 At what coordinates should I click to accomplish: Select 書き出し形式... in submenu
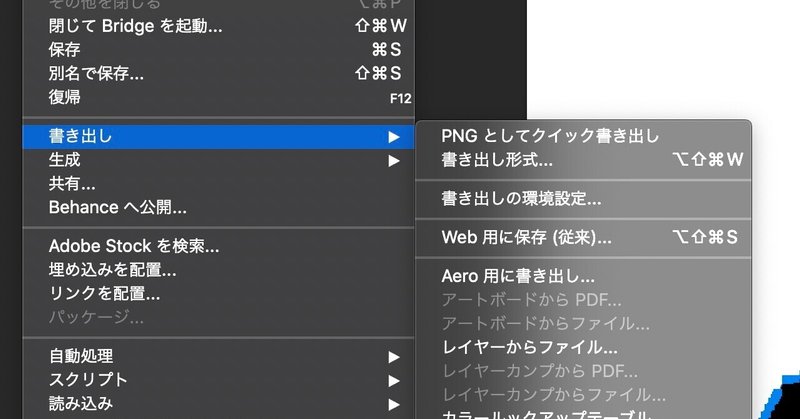584,160
